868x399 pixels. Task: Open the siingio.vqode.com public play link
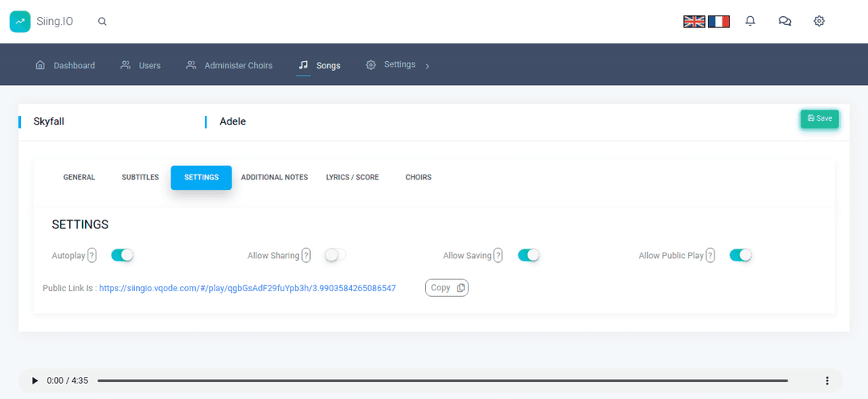(x=248, y=288)
